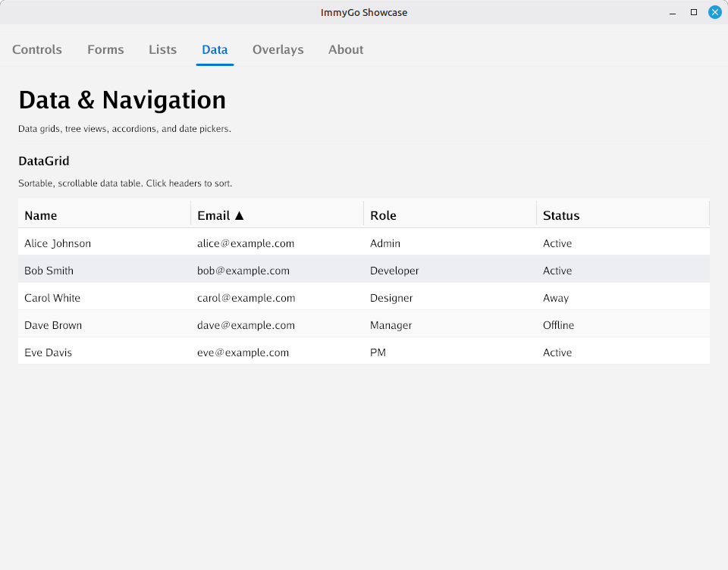Switch to the Lists tab
This screenshot has height=570, width=728.
[162, 49]
